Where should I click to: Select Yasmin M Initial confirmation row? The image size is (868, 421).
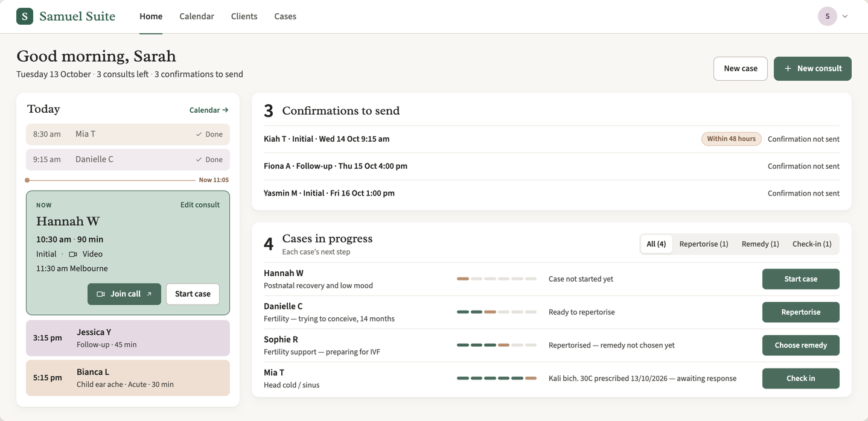point(552,194)
